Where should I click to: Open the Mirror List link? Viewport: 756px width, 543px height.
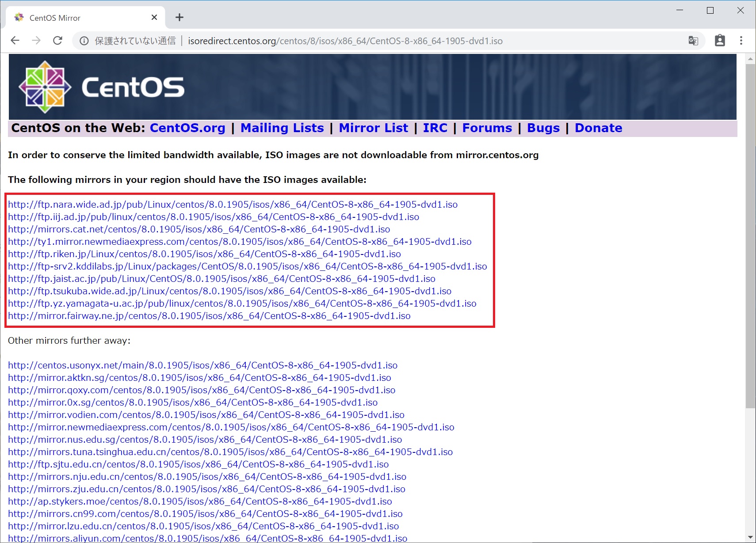click(374, 128)
